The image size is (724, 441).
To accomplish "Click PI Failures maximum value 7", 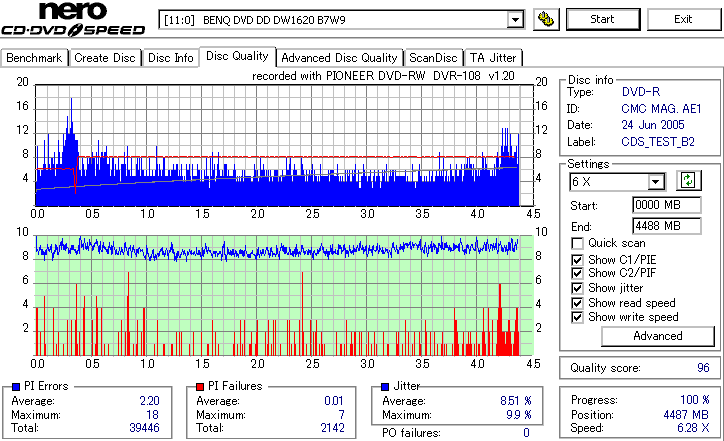I will point(341,415).
